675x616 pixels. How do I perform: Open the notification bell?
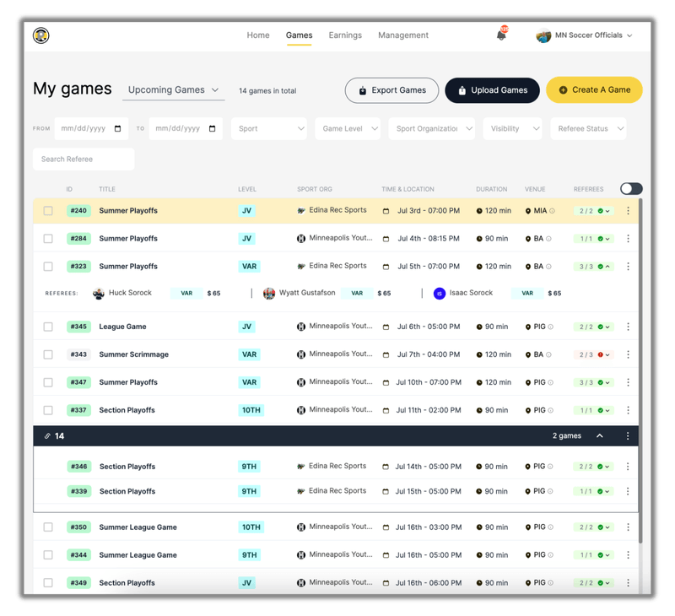[501, 34]
